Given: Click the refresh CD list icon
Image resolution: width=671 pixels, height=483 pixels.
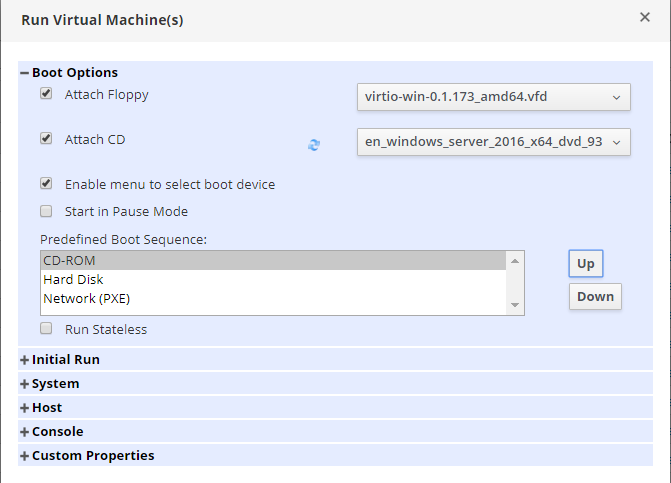Looking at the screenshot, I should [314, 145].
